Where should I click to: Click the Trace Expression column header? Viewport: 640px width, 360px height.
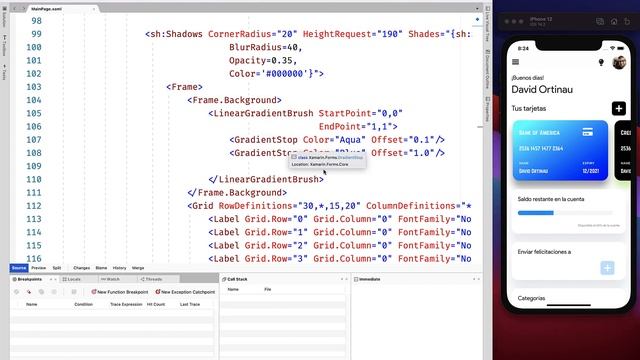[x=126, y=304]
